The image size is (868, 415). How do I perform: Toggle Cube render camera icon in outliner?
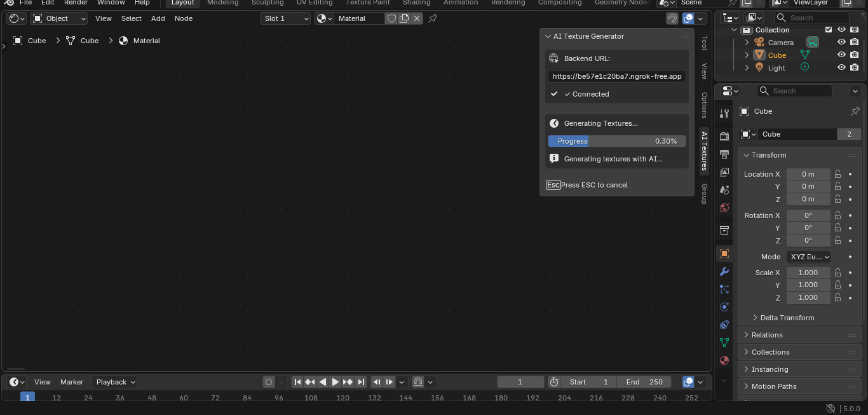point(855,55)
